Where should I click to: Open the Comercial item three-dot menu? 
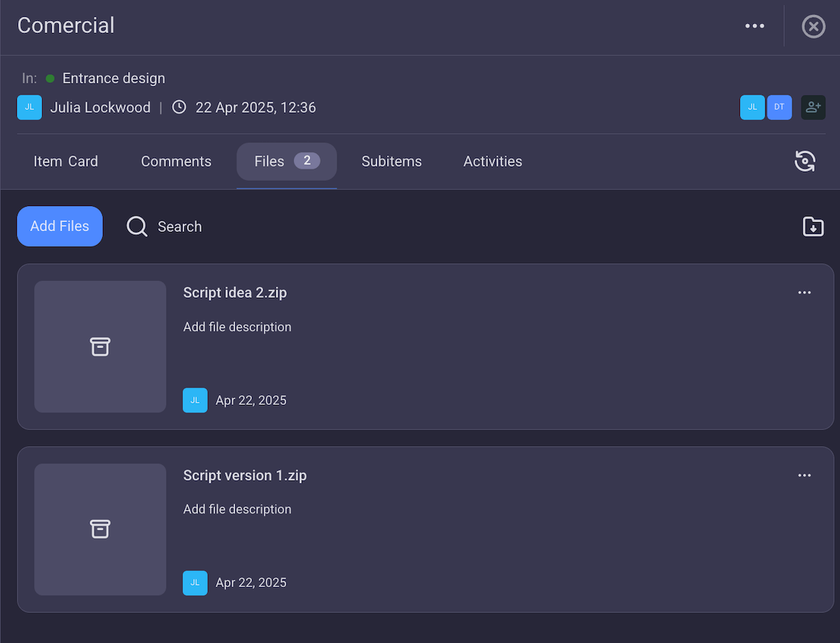click(755, 26)
